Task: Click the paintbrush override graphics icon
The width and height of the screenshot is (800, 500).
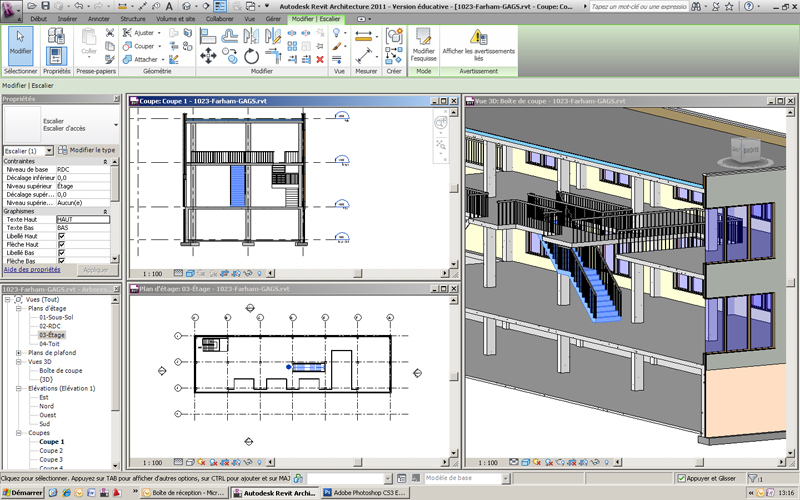Action: [x=337, y=46]
